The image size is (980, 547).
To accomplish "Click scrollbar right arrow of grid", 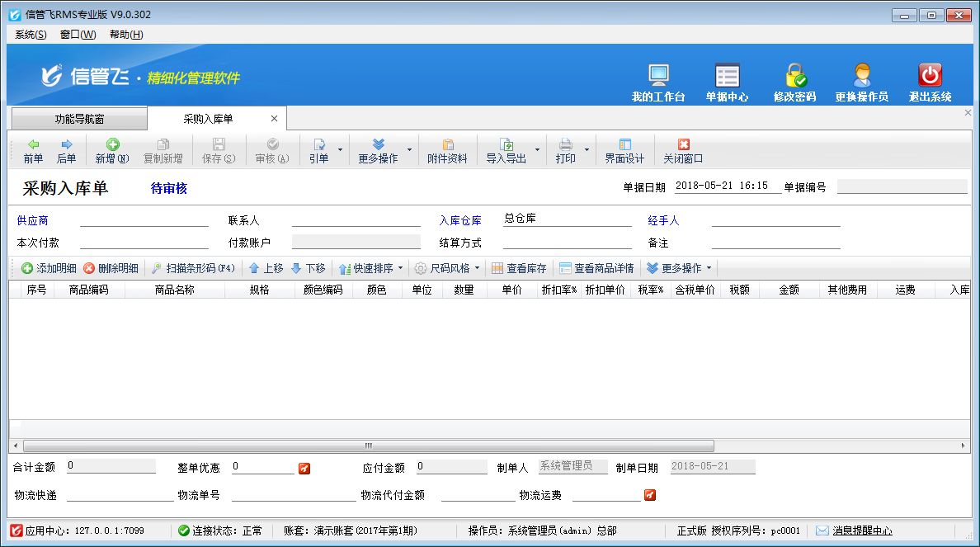I will click(x=964, y=446).
